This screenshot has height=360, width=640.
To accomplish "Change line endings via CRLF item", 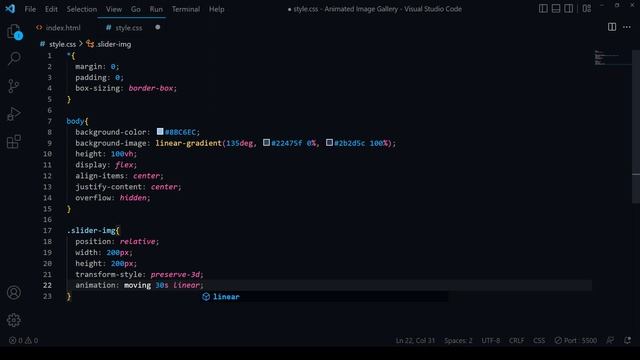I will pyautogui.click(x=516, y=340).
